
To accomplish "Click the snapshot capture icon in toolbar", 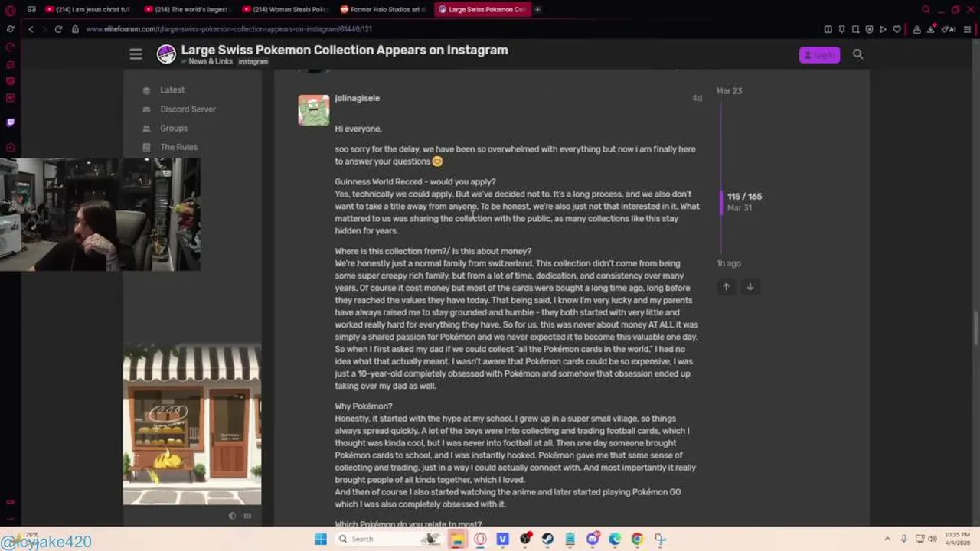I will coord(855,29).
